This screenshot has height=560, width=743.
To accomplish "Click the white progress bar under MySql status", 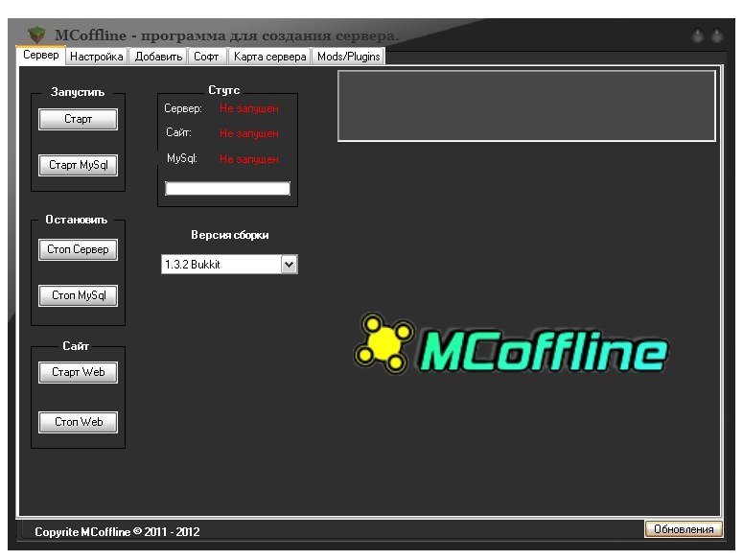I will tap(227, 189).
